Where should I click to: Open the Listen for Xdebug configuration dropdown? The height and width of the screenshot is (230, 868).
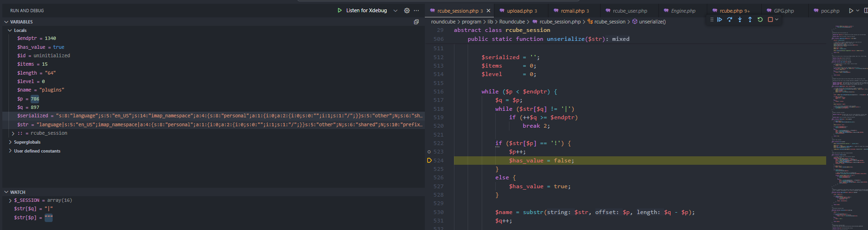tap(395, 10)
